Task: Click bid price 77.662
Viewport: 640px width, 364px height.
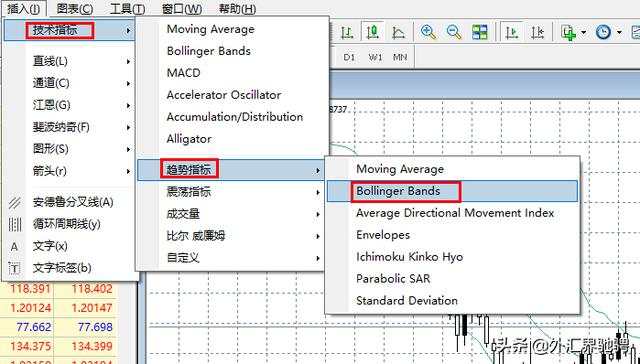Action: point(33,327)
